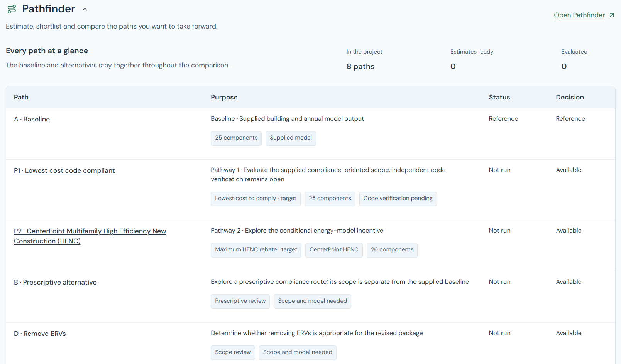The height and width of the screenshot is (364, 621).
Task: Click the Scope review tag
Action: [x=233, y=352]
